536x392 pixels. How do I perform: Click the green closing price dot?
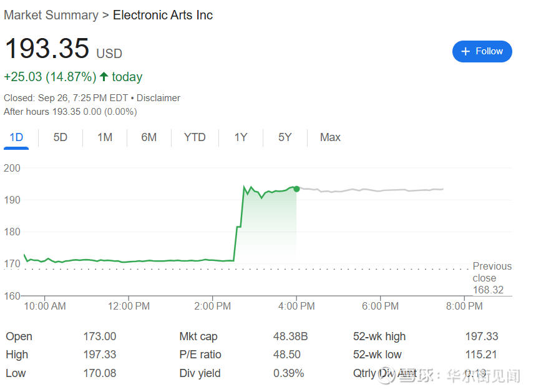click(x=296, y=189)
